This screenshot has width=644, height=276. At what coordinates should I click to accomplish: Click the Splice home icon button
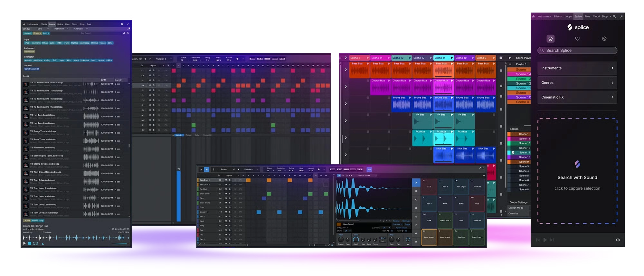click(551, 39)
